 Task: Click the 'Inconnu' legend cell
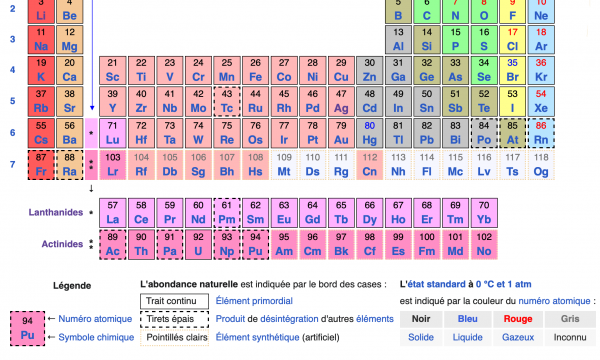[570, 337]
